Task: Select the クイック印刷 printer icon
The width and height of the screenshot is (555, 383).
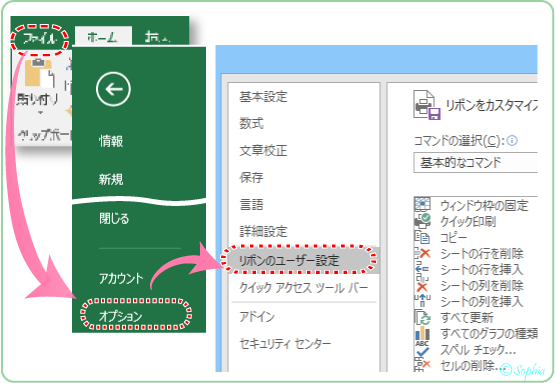Action: (x=422, y=221)
